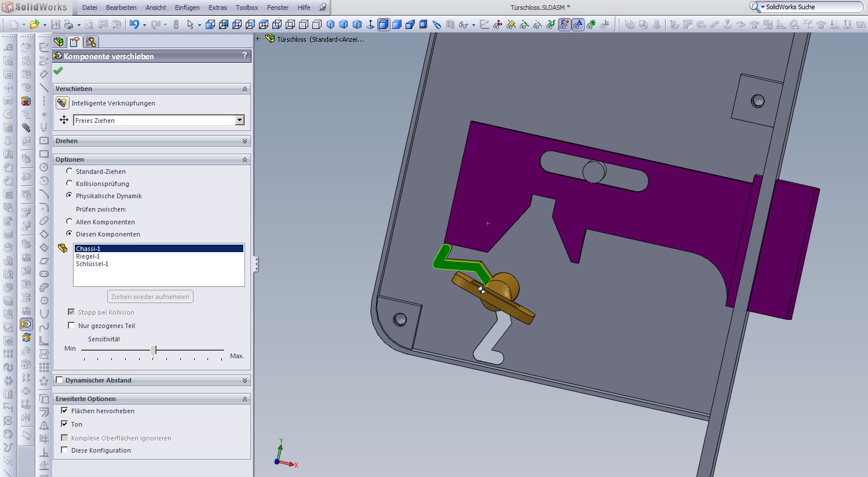Image resolution: width=868 pixels, height=477 pixels.
Task: Open the Einfügen menu
Action: tap(187, 8)
